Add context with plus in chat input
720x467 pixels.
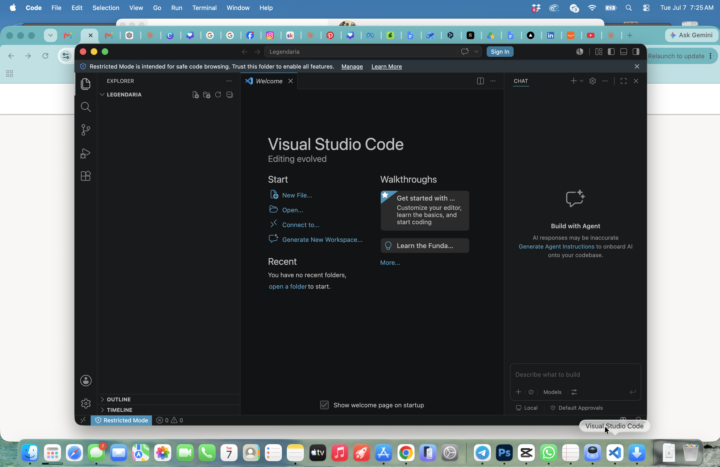(x=518, y=392)
